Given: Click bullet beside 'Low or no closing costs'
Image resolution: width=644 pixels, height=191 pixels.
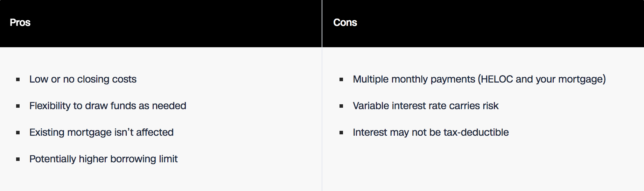Looking at the screenshot, I should tap(18, 80).
